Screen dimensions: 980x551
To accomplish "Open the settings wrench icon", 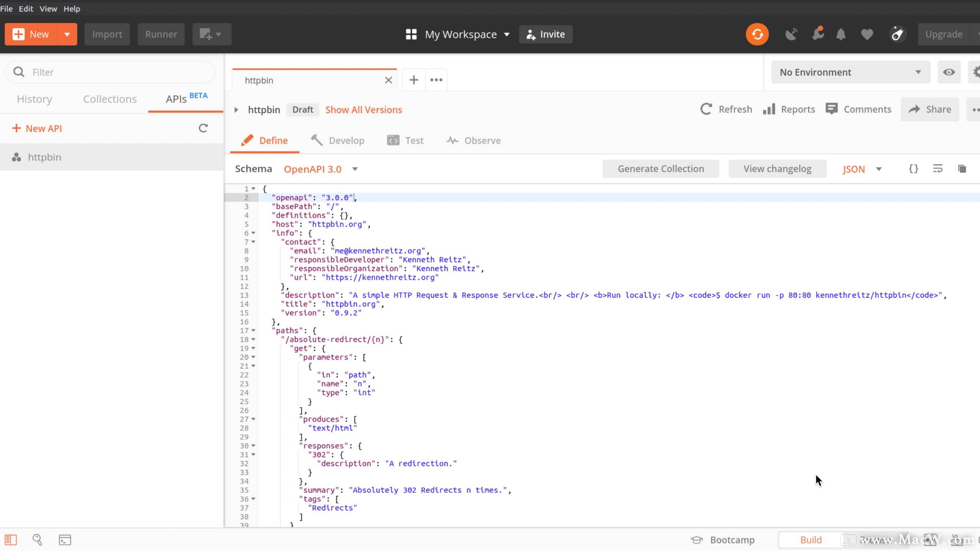I will click(x=818, y=34).
